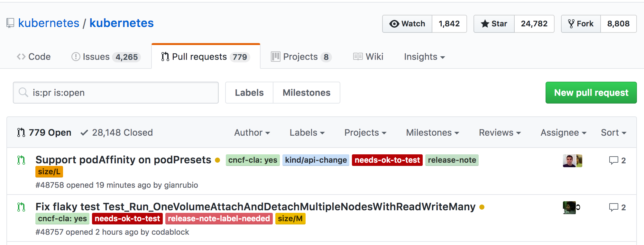Click the size/L label
The width and height of the screenshot is (644, 245).
[49, 172]
